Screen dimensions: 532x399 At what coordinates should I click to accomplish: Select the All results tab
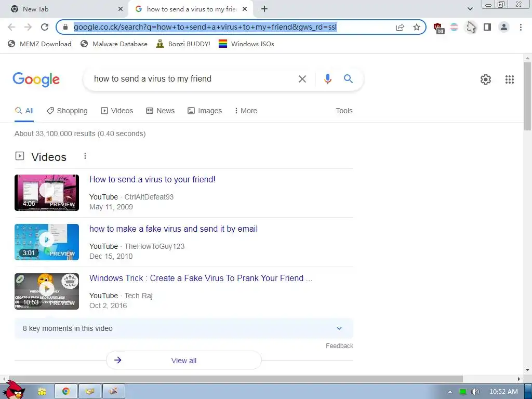tap(24, 111)
